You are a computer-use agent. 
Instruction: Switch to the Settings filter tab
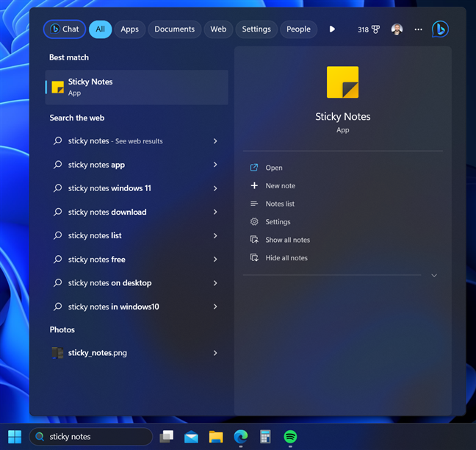(256, 29)
